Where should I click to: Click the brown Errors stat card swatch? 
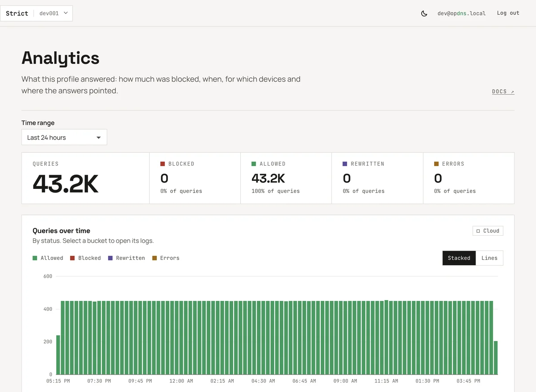(x=436, y=164)
